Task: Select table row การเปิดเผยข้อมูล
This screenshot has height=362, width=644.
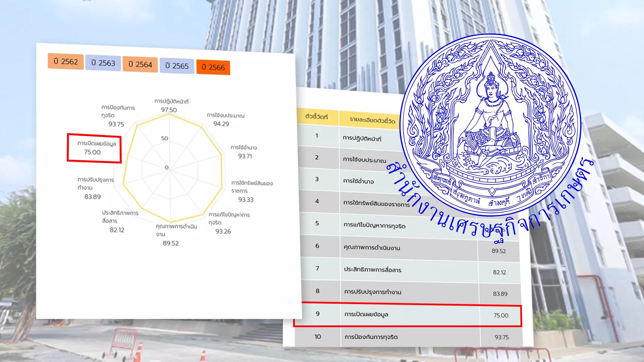Action: 408,314
